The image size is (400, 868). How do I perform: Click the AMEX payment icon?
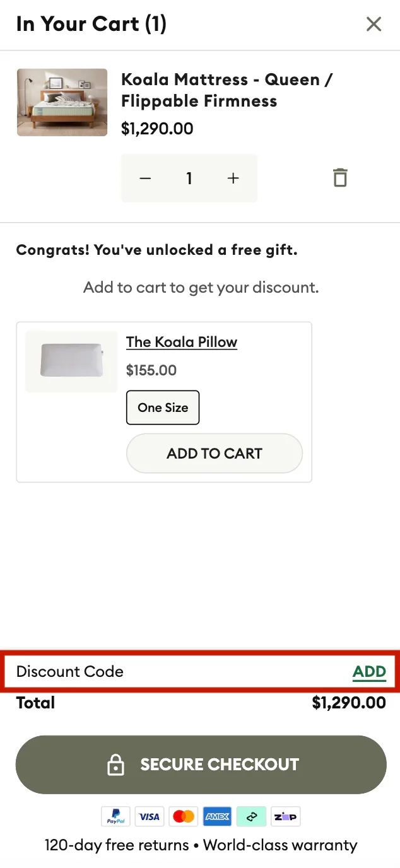coord(217,816)
